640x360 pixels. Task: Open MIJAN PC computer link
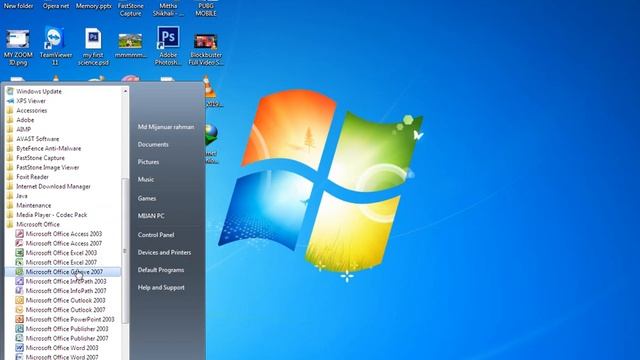pyautogui.click(x=151, y=216)
